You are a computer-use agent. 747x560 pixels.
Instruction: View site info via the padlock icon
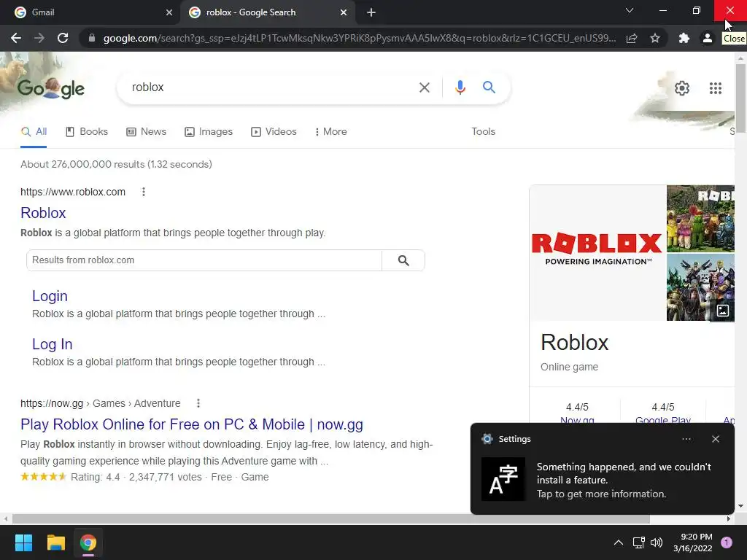(x=92, y=38)
